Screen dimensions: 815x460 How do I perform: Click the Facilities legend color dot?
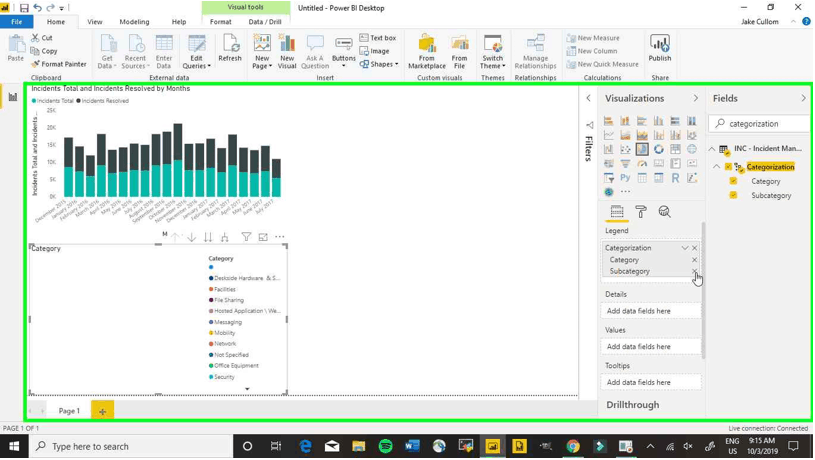coord(211,289)
